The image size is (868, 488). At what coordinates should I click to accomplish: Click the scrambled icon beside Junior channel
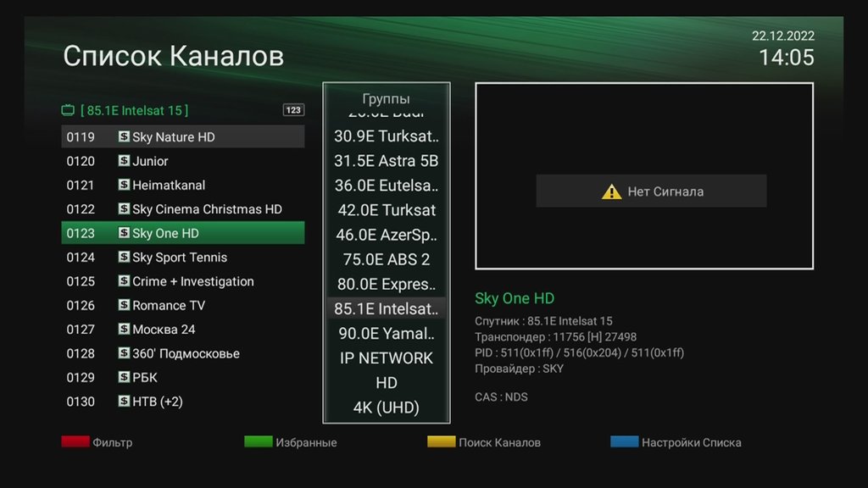(x=123, y=160)
